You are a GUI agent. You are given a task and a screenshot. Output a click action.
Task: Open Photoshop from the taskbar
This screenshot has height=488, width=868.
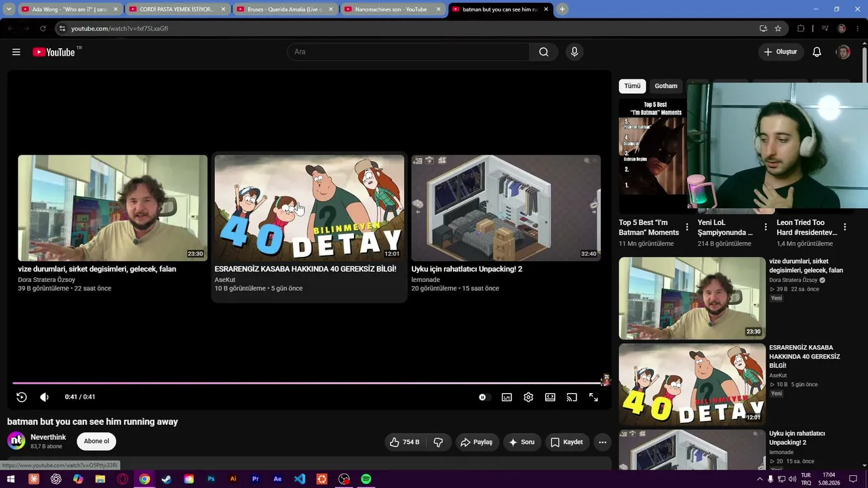pyautogui.click(x=211, y=479)
